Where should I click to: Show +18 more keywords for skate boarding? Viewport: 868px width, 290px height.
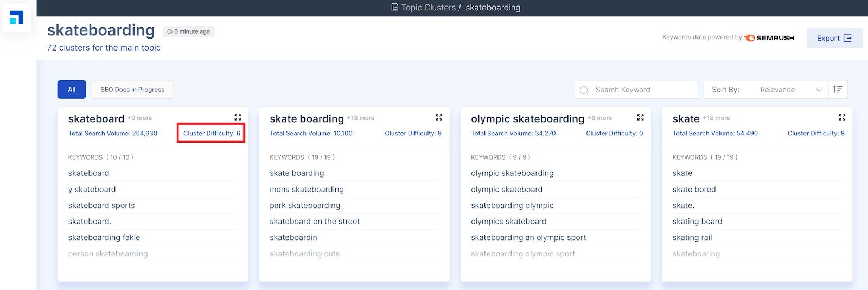click(x=361, y=118)
